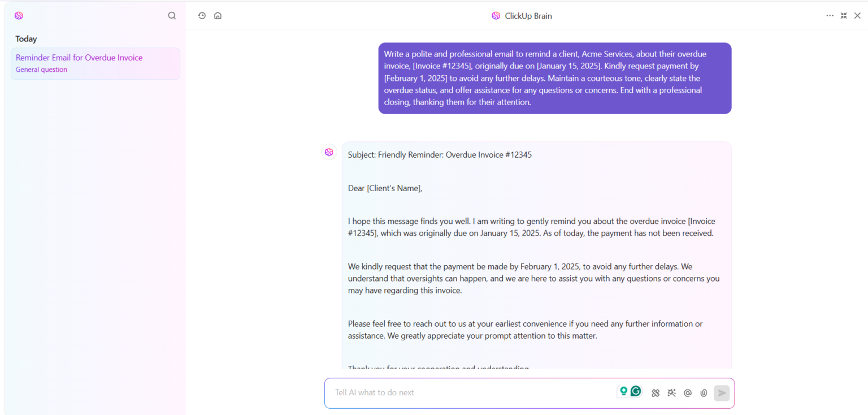Click the 'General question' label

(41, 69)
